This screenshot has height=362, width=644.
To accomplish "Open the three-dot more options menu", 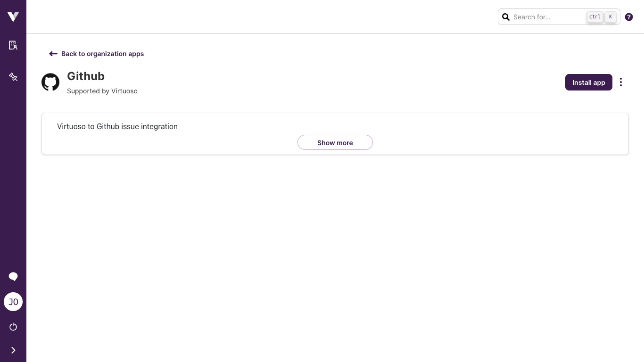I will [x=621, y=82].
